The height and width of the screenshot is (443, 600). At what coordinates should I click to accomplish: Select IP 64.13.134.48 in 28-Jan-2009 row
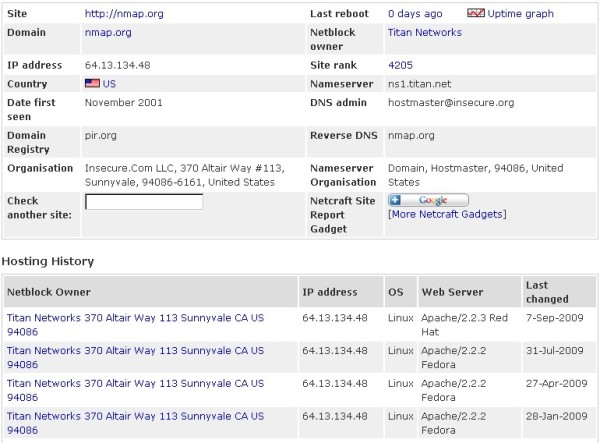335,416
